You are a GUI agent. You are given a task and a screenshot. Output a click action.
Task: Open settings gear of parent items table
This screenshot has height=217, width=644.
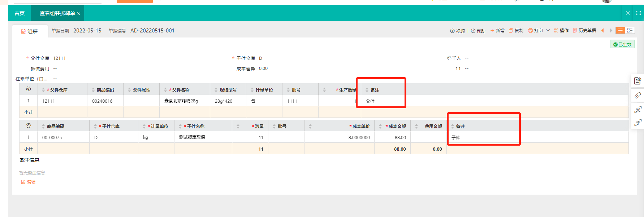point(28,89)
